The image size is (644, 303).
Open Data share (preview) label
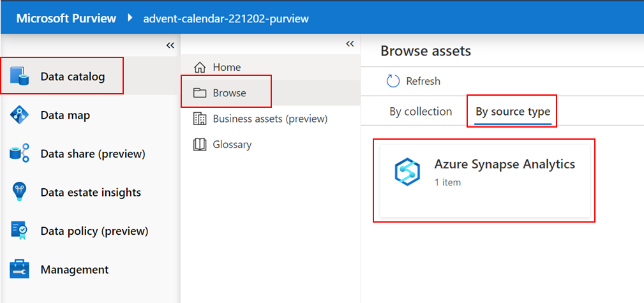tap(93, 154)
